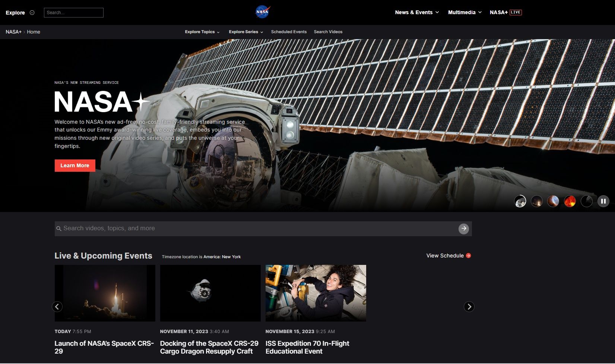Click the Home breadcrumb
The height and width of the screenshot is (364, 615).
[x=34, y=32]
